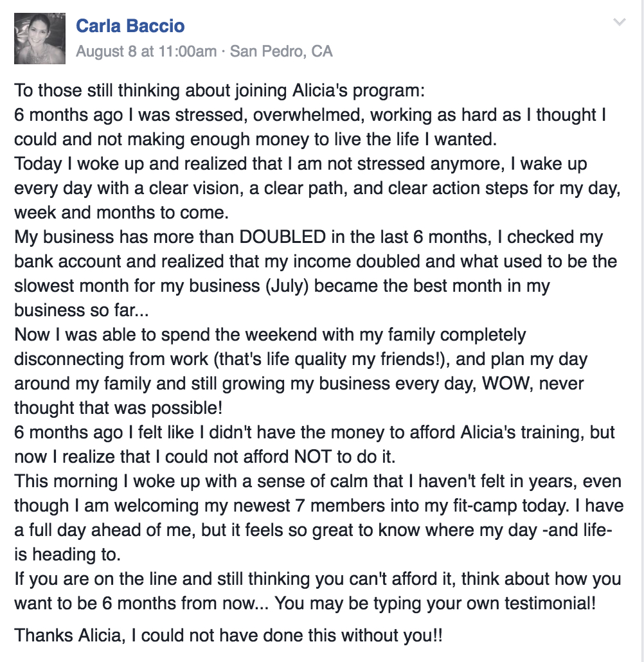This screenshot has width=644, height=662.
Task: Click the line thought that was possible!
Action: click(118, 408)
